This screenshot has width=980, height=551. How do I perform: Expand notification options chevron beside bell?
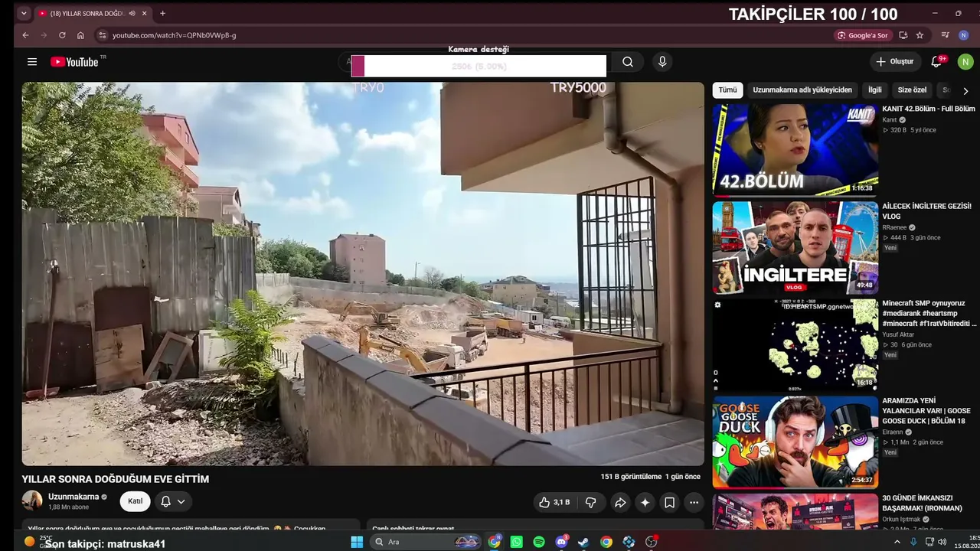click(181, 502)
